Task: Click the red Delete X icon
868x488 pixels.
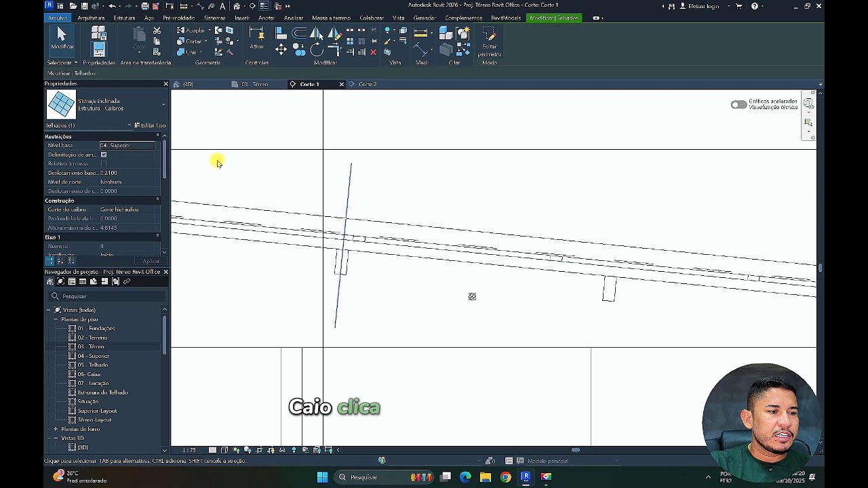Action: pos(373,52)
